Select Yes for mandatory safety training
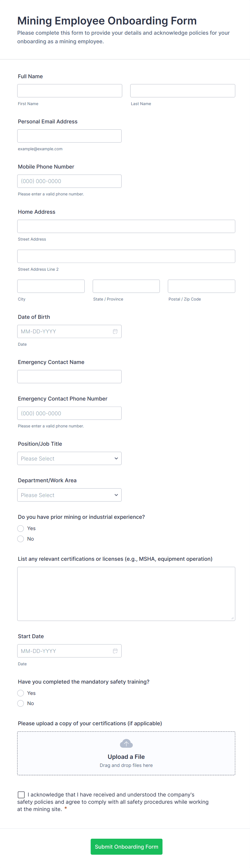Image resolution: width=250 pixels, height=868 pixels. click(20, 693)
